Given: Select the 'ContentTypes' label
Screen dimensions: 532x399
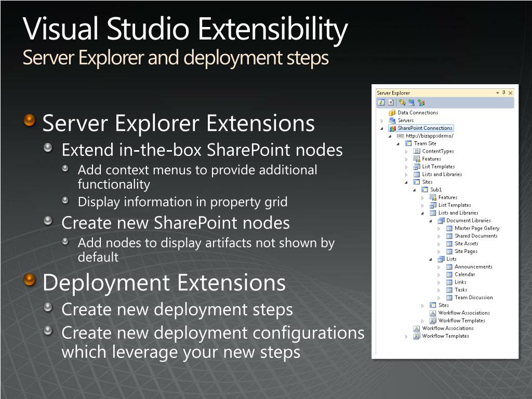Looking at the screenshot, I should (x=438, y=151).
